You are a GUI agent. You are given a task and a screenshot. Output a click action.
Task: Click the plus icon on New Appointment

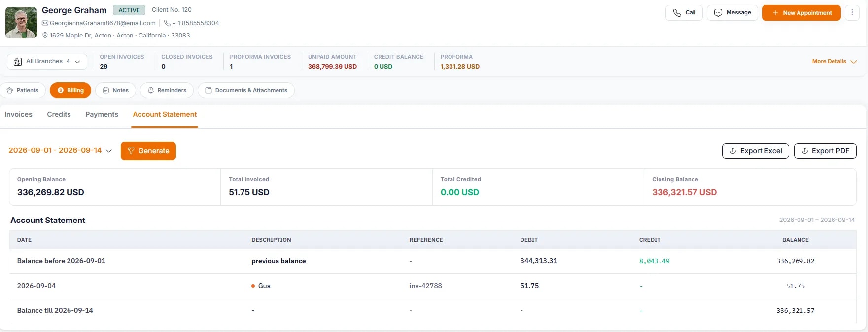point(775,13)
